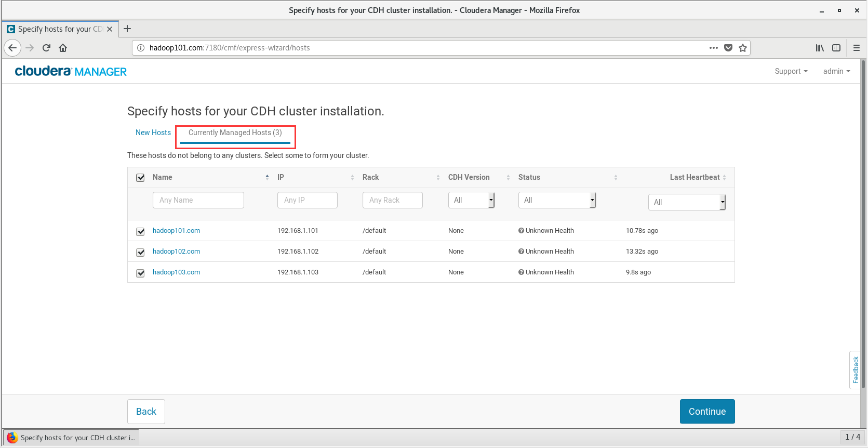Open the Library icon in toolbar
868x448 pixels.
[820, 48]
